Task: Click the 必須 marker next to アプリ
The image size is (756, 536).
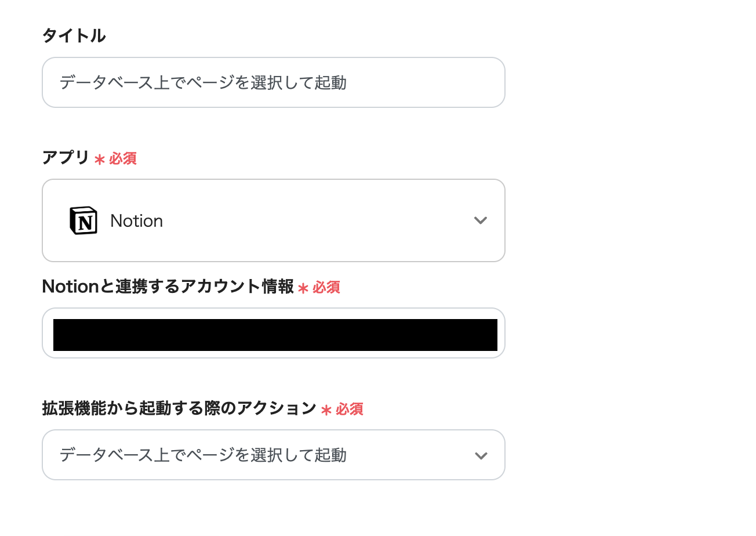Action: (123, 158)
